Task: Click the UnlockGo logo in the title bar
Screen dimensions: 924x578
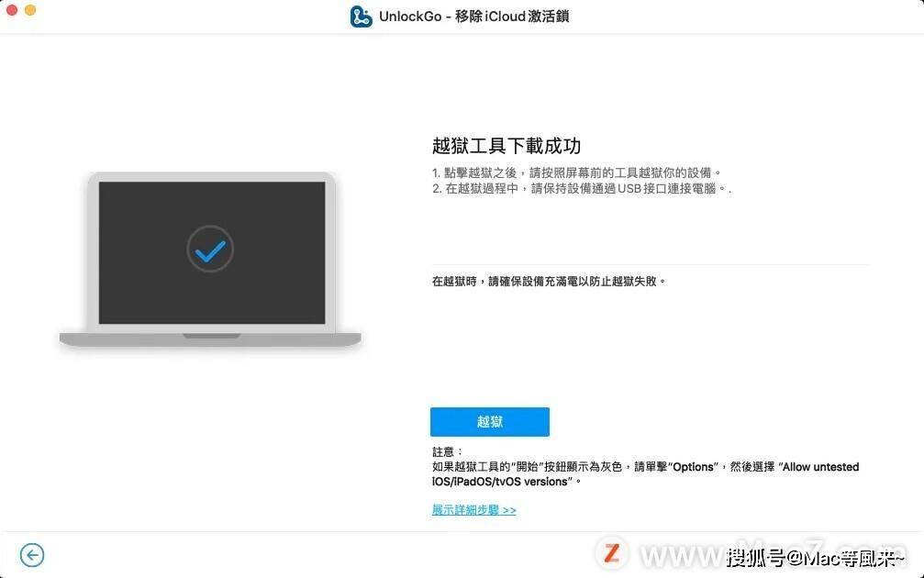Action: coord(361,17)
